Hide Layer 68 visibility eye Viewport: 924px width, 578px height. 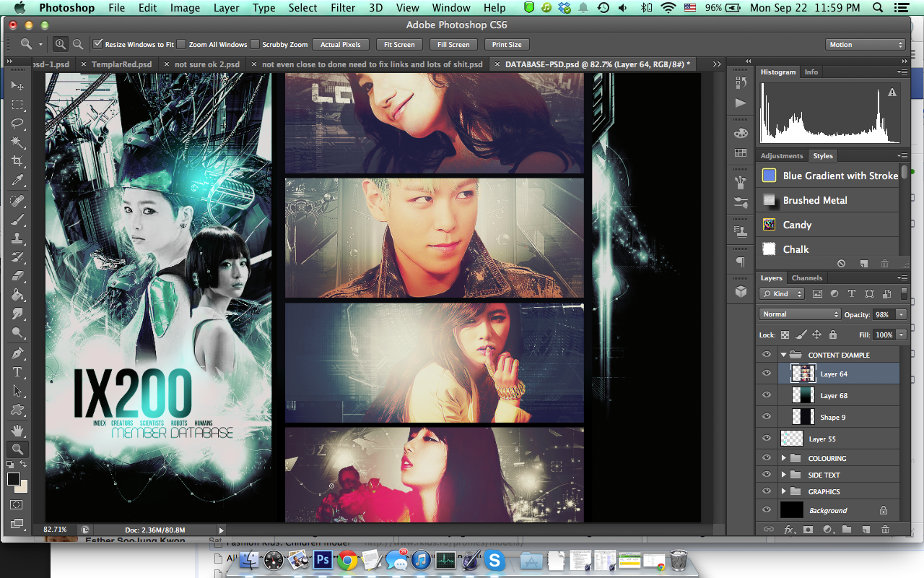click(x=767, y=395)
